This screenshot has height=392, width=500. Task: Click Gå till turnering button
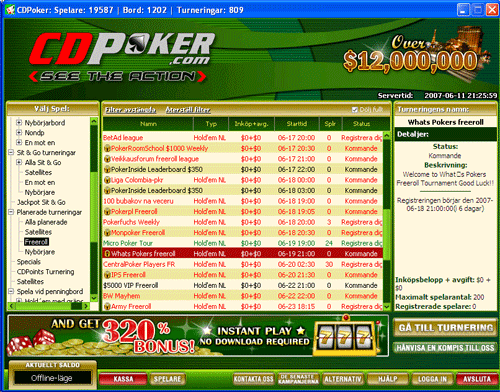pyautogui.click(x=446, y=328)
